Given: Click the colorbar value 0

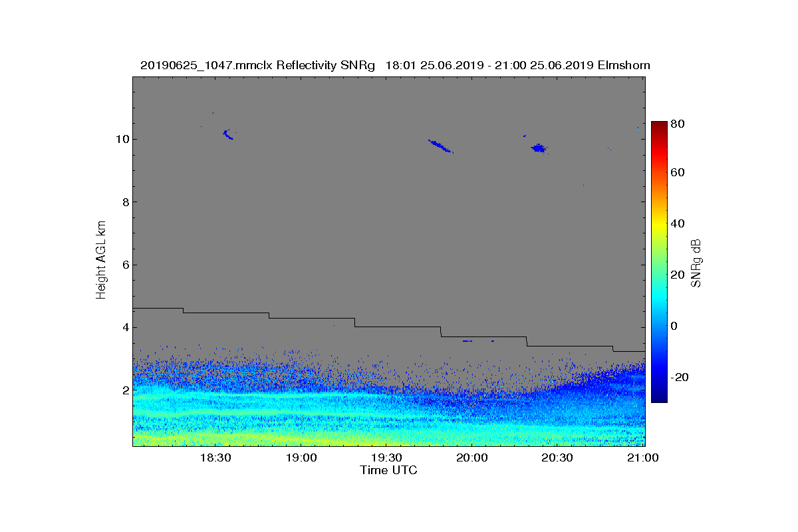Looking at the screenshot, I should (675, 326).
